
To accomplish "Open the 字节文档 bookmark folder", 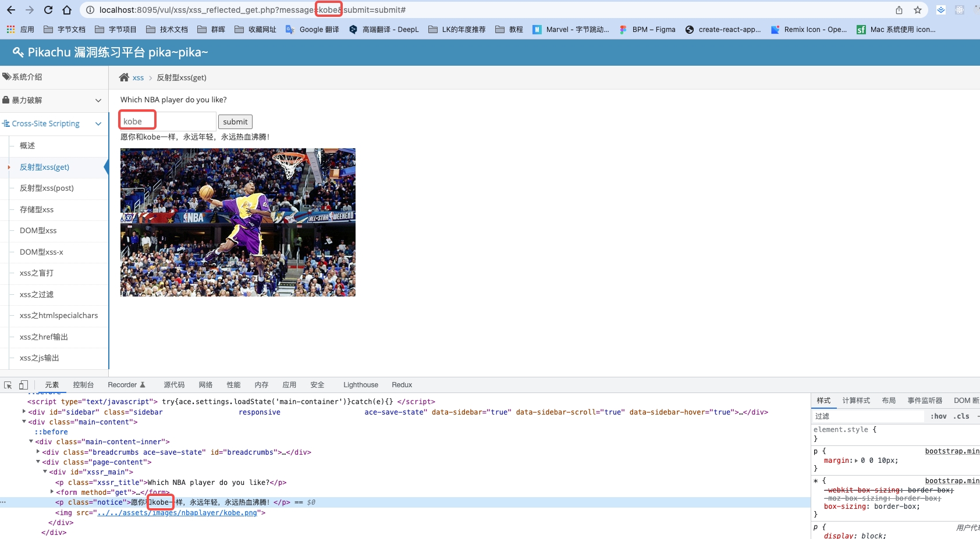I will point(65,29).
